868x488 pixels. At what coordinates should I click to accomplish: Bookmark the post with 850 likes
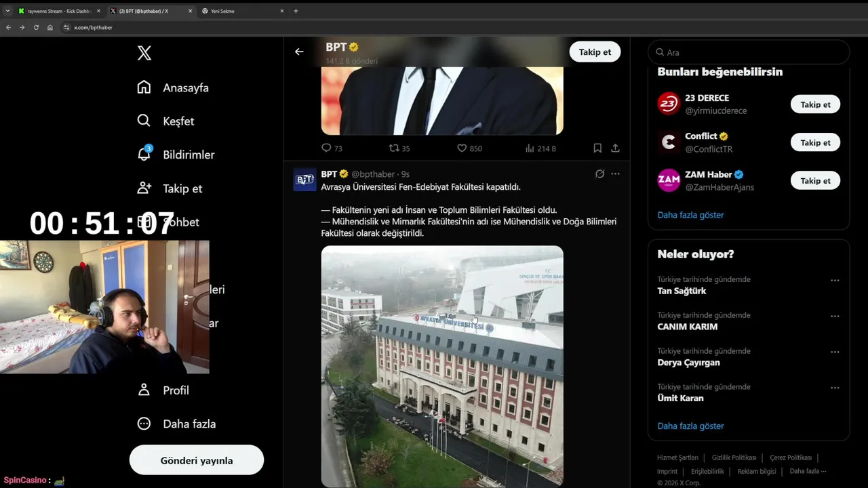tap(597, 148)
